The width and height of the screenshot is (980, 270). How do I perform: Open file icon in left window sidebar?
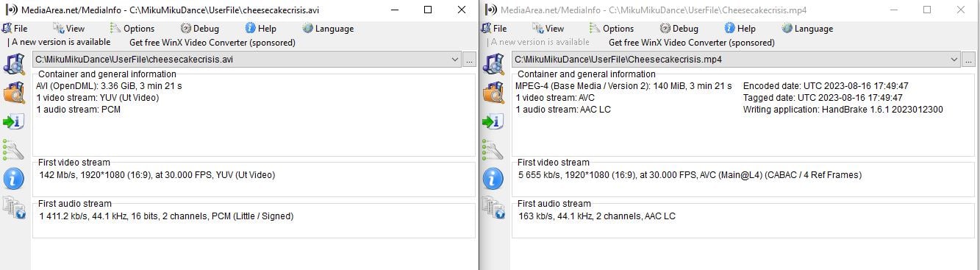(14, 65)
